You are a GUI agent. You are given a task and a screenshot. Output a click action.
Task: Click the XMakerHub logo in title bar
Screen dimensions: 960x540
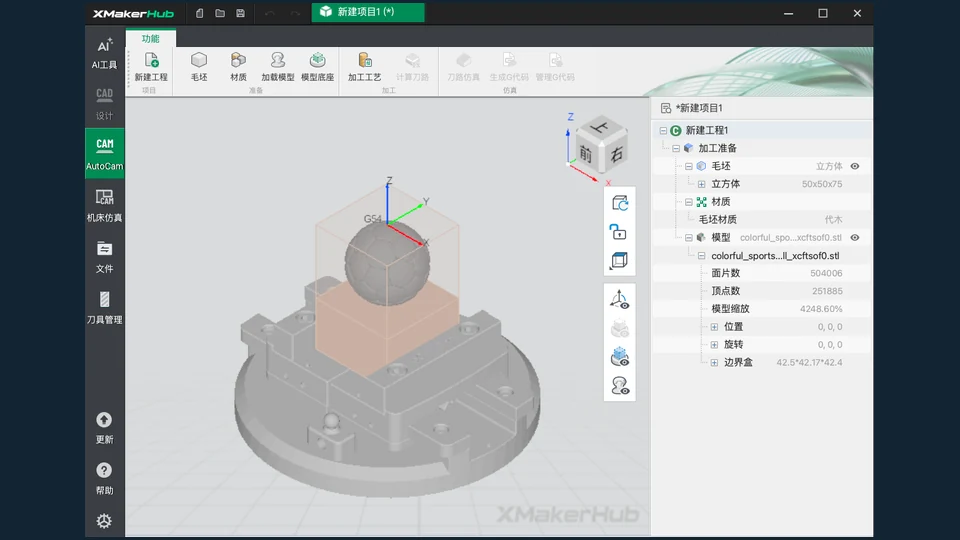(x=133, y=13)
